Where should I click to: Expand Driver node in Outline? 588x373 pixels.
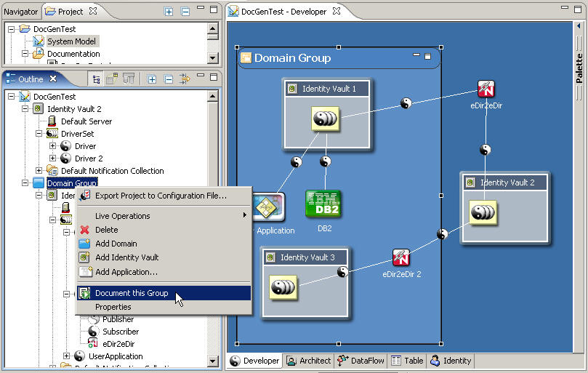53,146
